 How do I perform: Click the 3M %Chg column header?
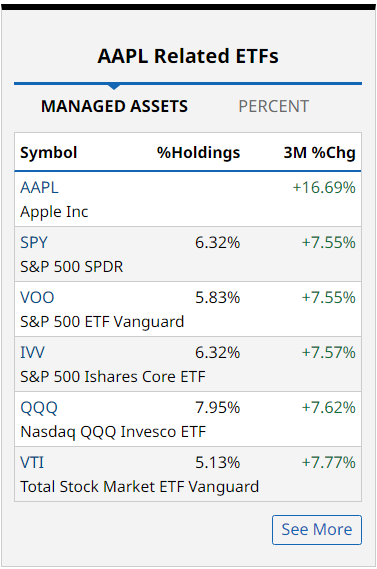(x=319, y=152)
